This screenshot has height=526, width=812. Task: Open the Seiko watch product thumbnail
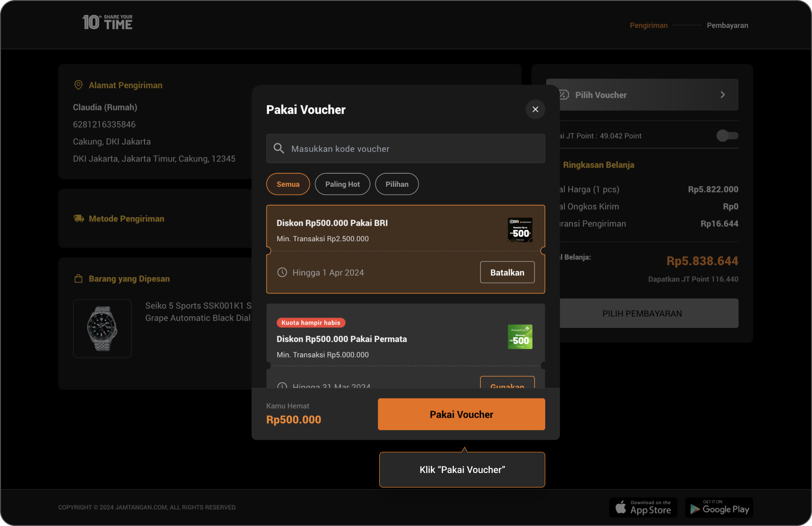click(102, 328)
